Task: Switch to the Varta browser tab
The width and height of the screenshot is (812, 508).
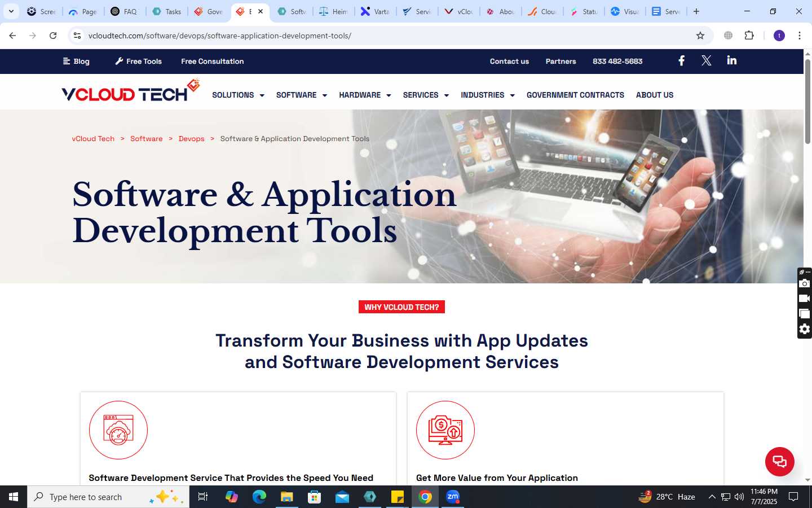Action: pos(376,11)
